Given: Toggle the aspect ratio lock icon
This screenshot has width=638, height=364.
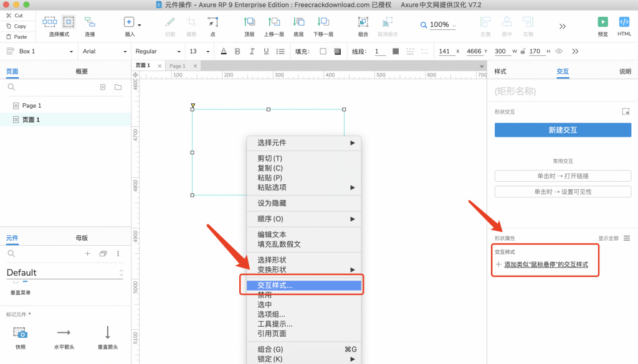Looking at the screenshot, I should [522, 51].
